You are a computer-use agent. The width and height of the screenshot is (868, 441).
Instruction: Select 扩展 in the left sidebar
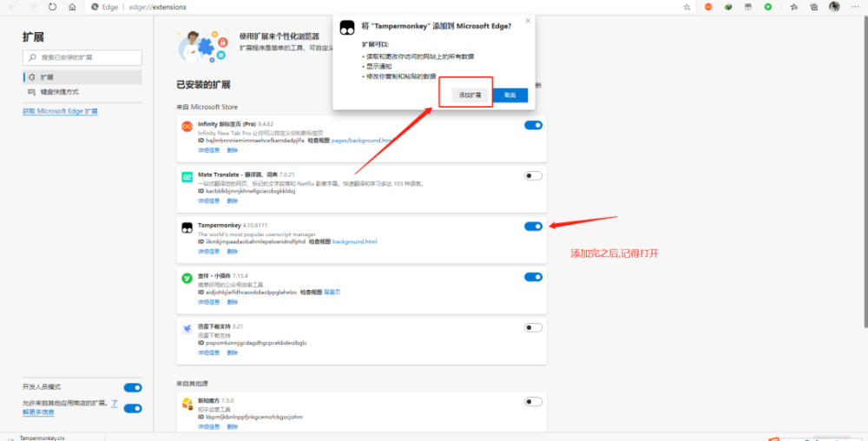click(x=82, y=77)
